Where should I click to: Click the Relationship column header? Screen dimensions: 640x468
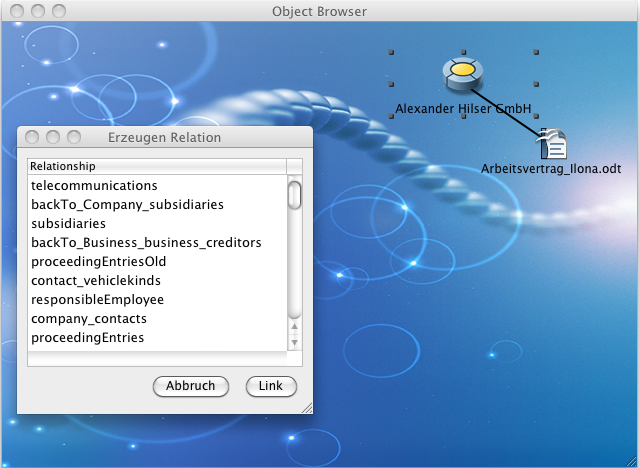click(156, 166)
